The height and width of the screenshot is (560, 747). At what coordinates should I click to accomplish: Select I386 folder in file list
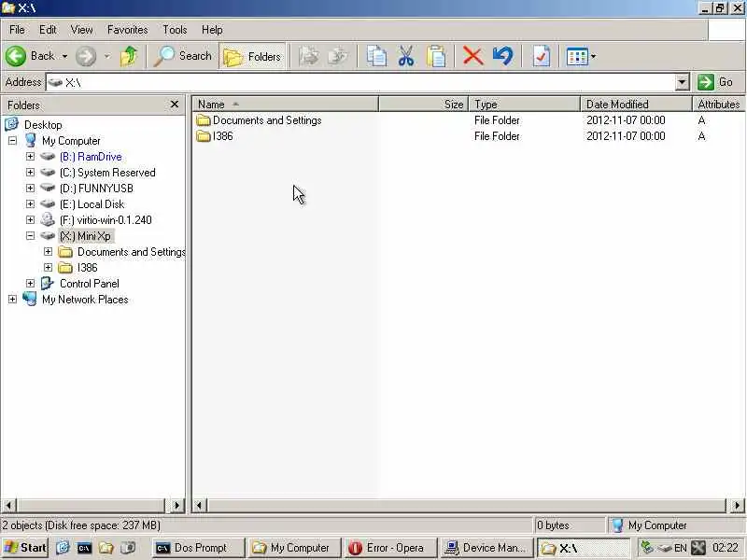222,136
